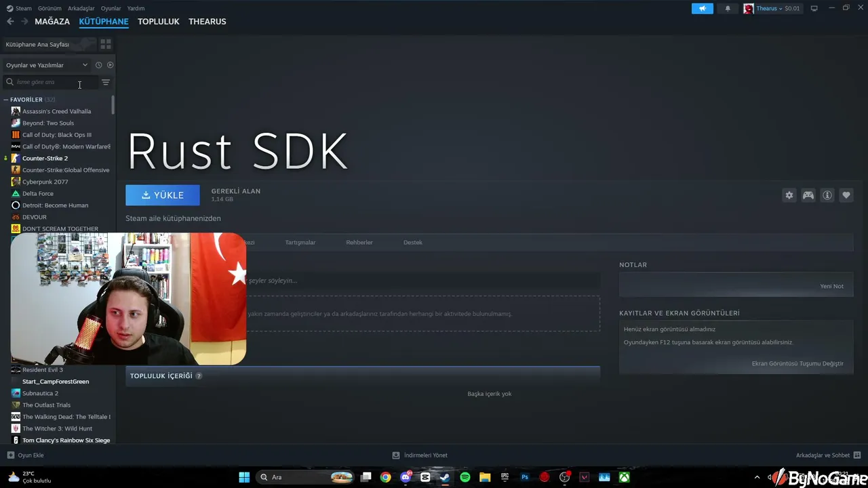The image size is (868, 488).
Task: Sort library by recent activity clock icon
Action: coord(98,65)
